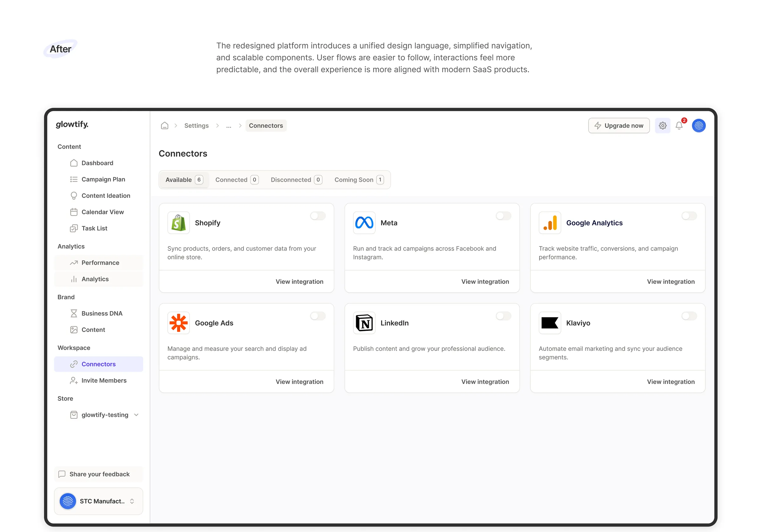Open the Coming Soon tab
The image size is (762, 532).
pos(359,180)
